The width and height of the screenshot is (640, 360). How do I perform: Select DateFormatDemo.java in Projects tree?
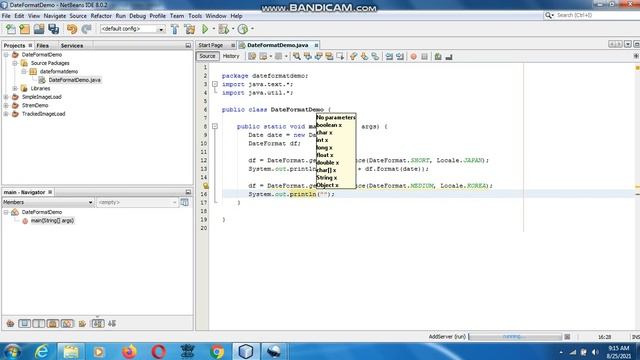click(x=74, y=80)
